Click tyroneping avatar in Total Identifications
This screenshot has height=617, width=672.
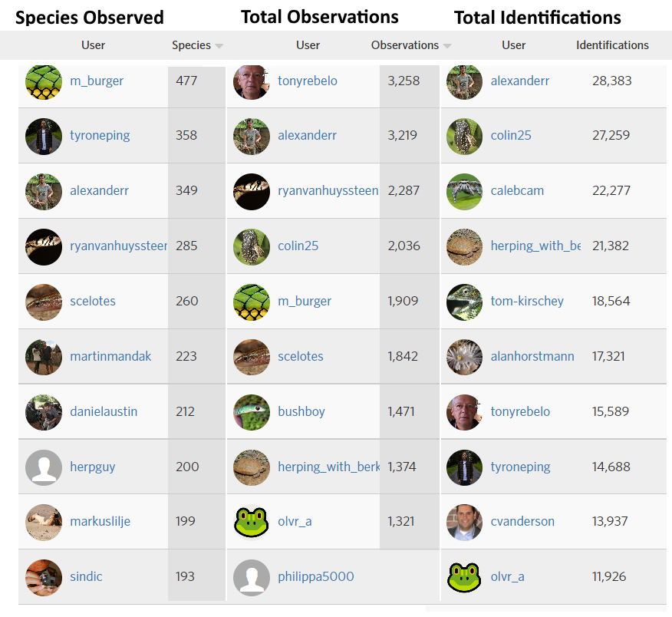pos(465,468)
